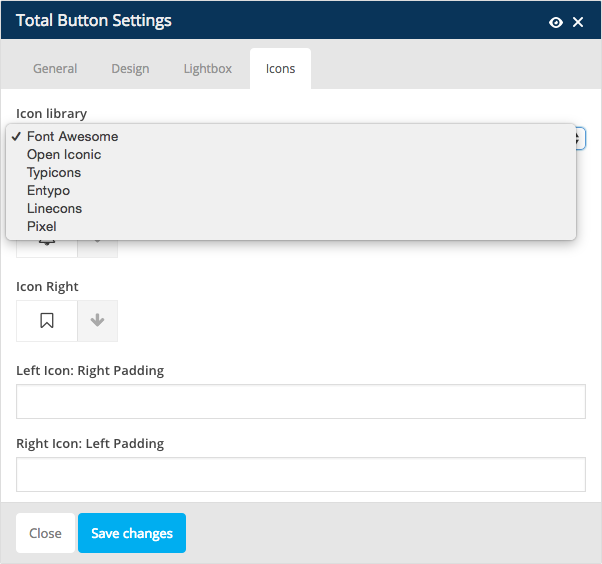Click the Right Icon: Left Padding field
602x564 pixels.
pos(300,474)
